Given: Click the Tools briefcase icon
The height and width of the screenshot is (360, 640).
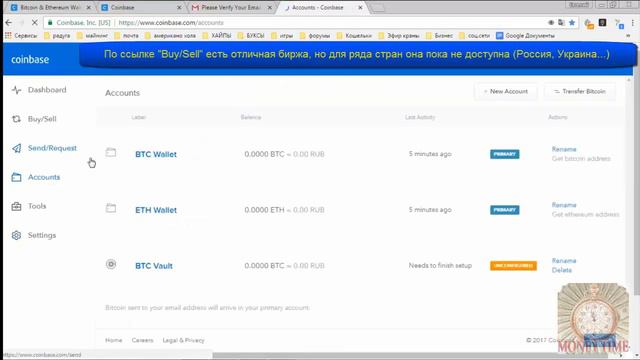Looking at the screenshot, I should [16, 206].
